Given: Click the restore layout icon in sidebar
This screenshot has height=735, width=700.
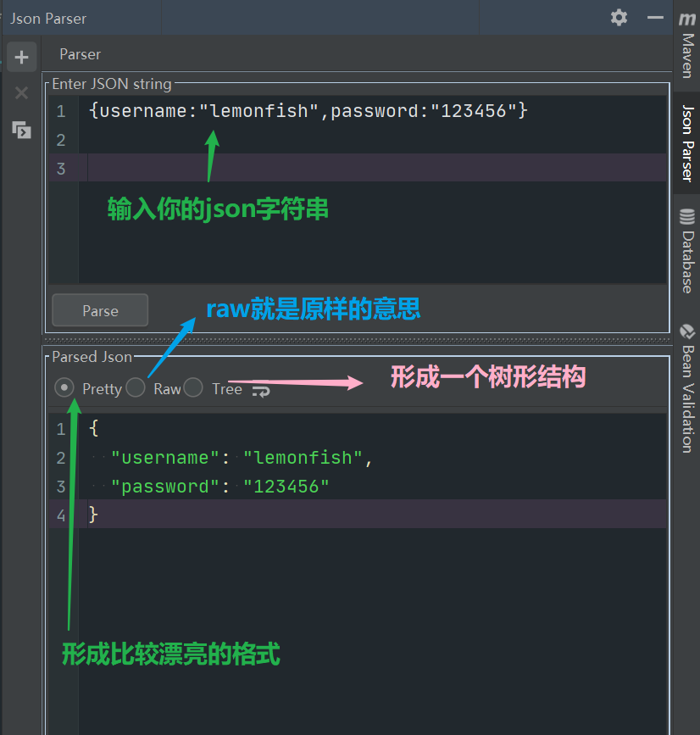Looking at the screenshot, I should coord(21,130).
